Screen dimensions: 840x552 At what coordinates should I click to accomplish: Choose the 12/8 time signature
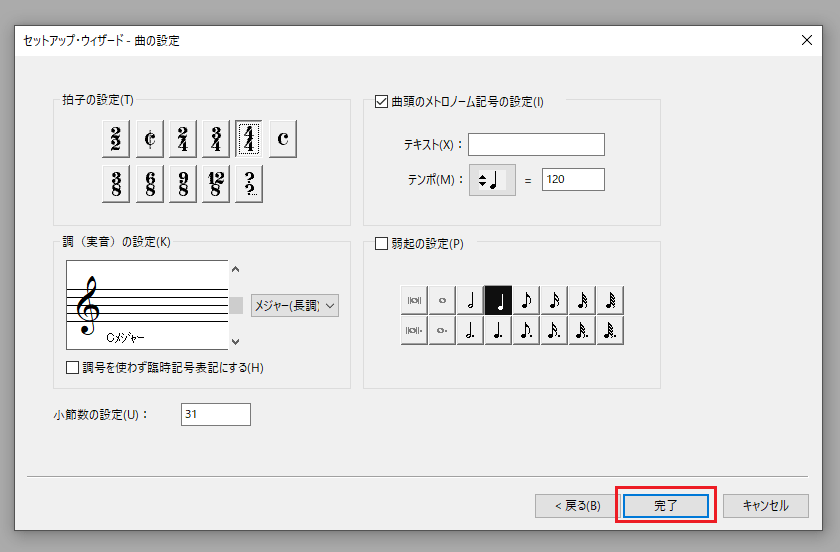point(216,184)
